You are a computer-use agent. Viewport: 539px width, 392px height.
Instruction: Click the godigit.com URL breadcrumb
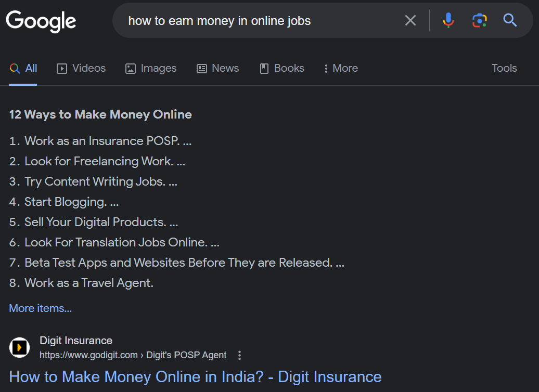coord(133,355)
